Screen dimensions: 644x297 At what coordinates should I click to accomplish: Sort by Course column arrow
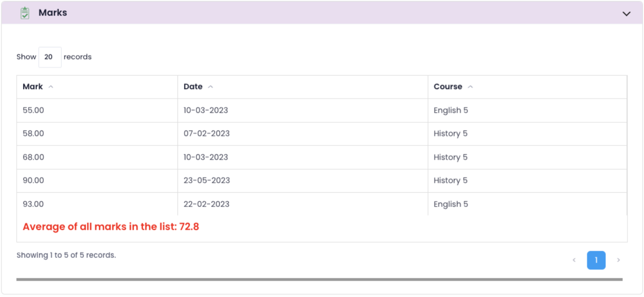470,87
